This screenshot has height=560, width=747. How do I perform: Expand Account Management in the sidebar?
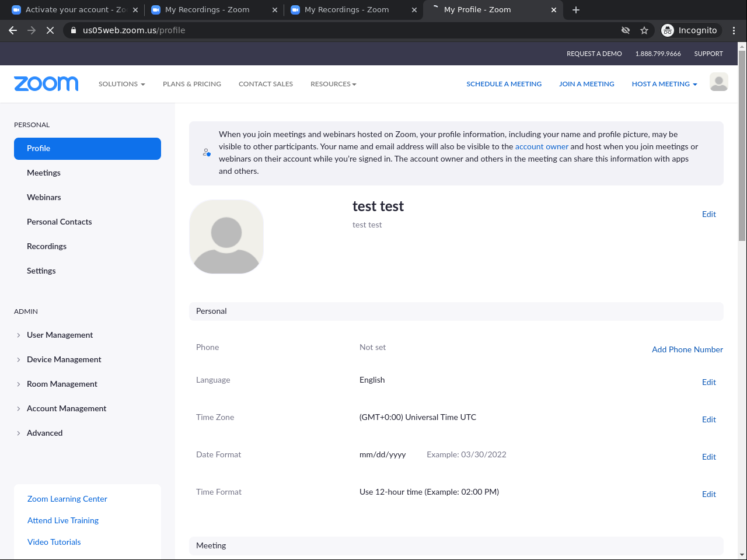[66, 408]
